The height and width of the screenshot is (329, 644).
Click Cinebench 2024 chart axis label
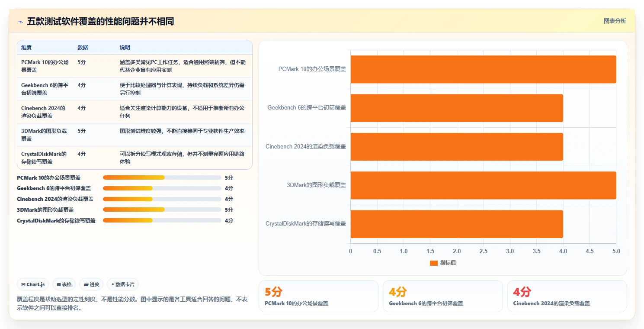pyautogui.click(x=306, y=146)
